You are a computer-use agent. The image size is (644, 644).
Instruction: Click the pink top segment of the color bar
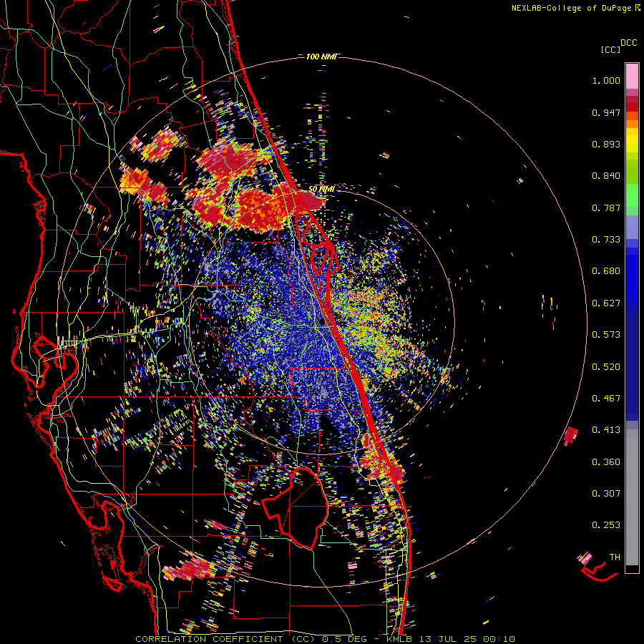[632, 76]
